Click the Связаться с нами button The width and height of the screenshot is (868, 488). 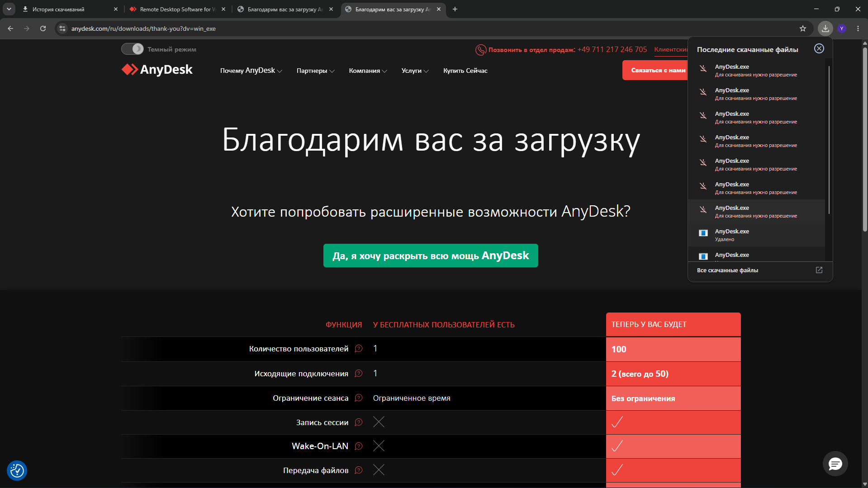pos(655,70)
